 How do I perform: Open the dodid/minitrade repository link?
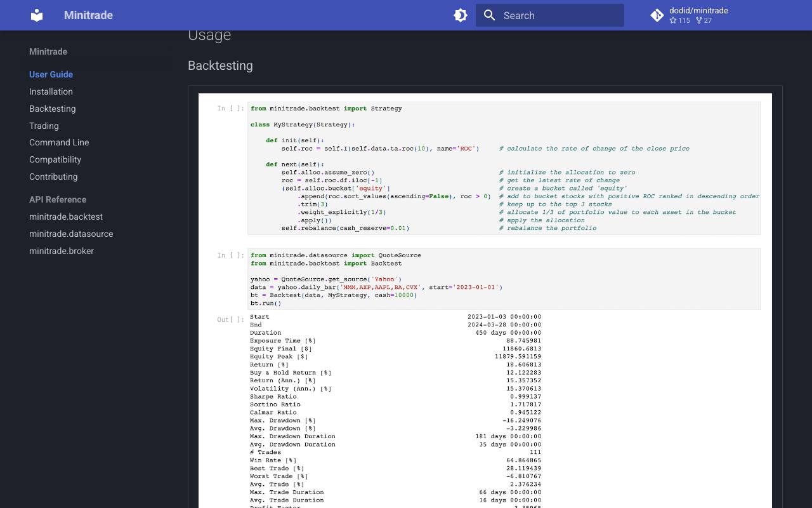689,15
